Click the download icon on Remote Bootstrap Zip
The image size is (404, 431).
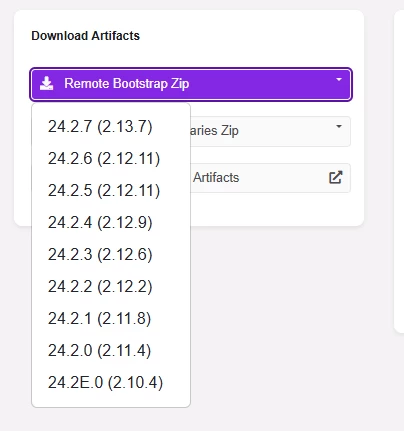click(46, 83)
